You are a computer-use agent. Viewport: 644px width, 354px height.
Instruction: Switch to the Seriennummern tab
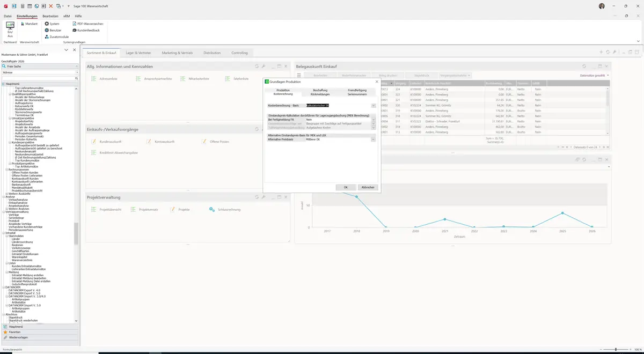coord(357,94)
